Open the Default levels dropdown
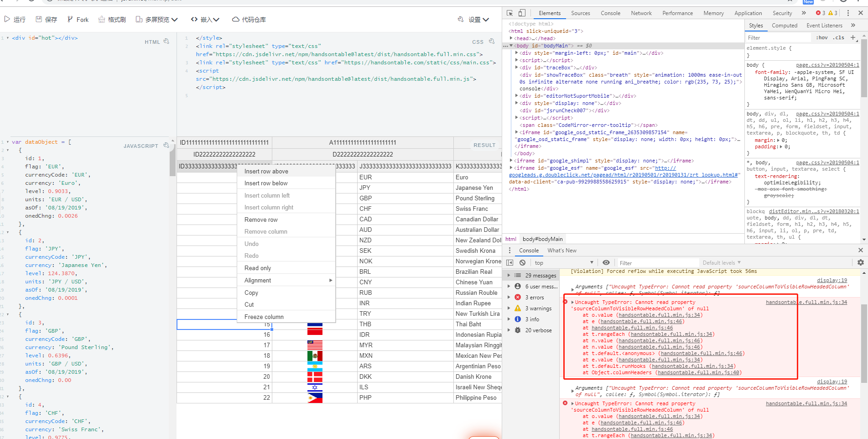The width and height of the screenshot is (868, 439). pyautogui.click(x=721, y=262)
